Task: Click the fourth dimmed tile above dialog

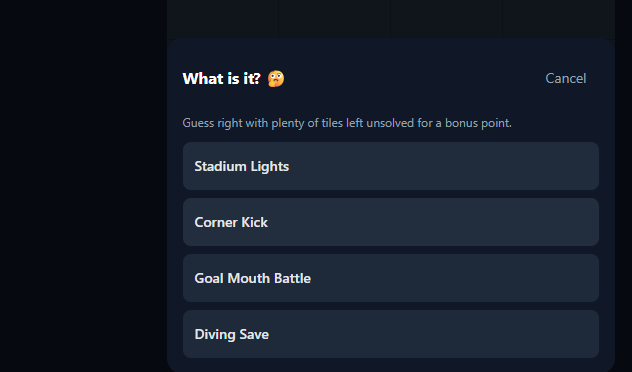Action: tap(559, 19)
